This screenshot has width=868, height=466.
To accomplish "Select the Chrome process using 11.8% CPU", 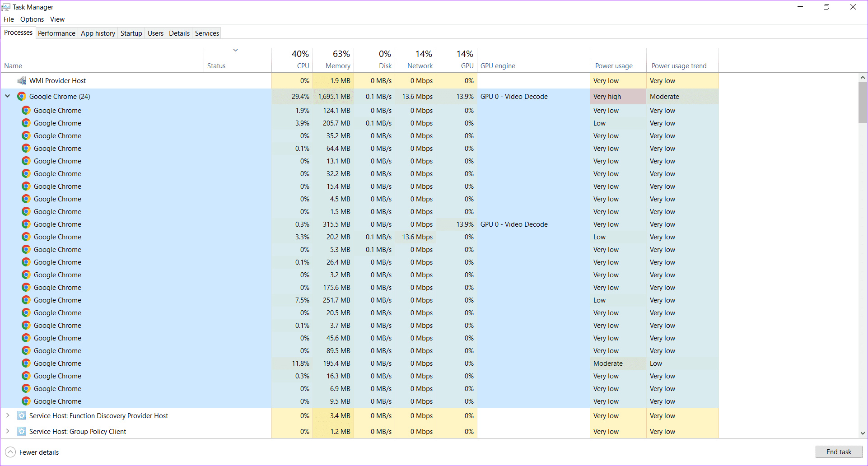I will tap(359, 363).
